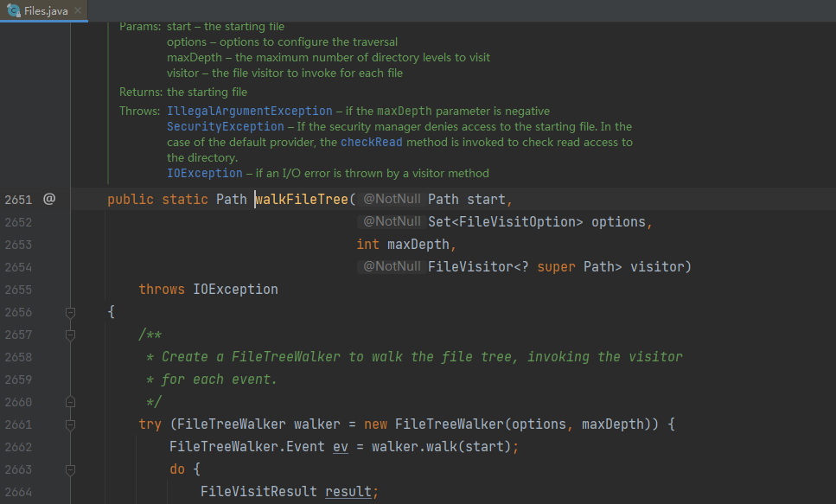The image size is (836, 504).
Task: Click the walkFileTree method name
Action: 302,200
